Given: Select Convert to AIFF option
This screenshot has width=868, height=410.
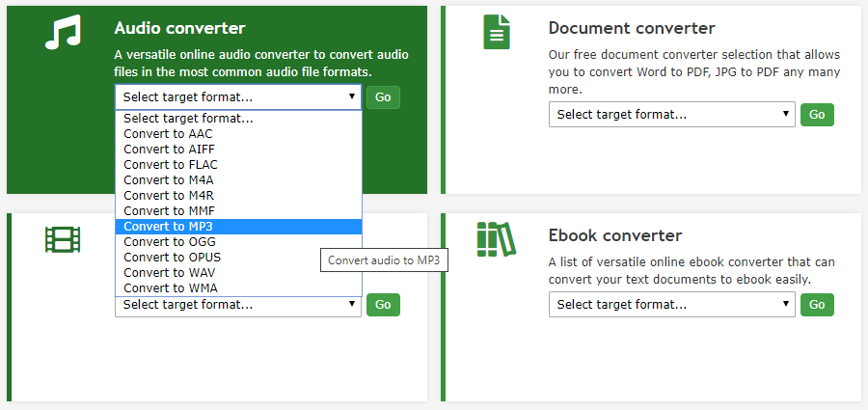Looking at the screenshot, I should click(238, 150).
